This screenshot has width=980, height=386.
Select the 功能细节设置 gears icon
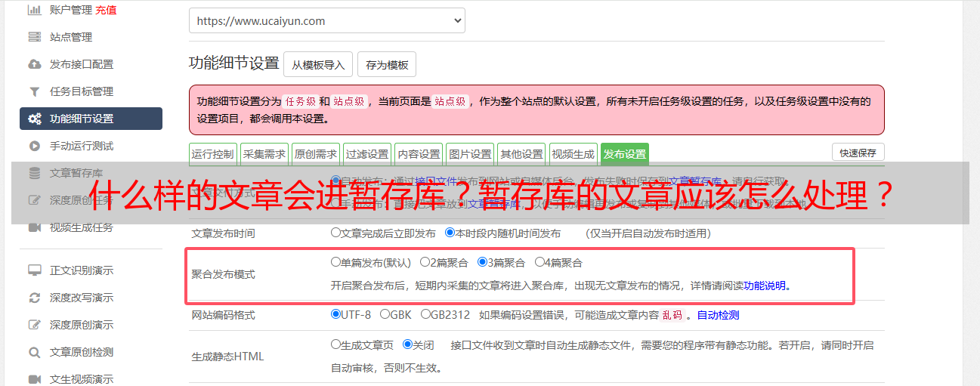[34, 119]
